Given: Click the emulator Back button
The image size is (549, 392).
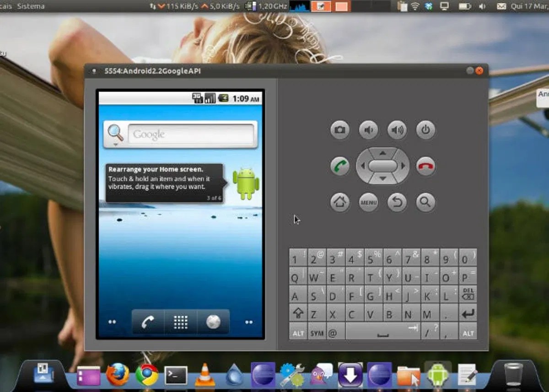Looking at the screenshot, I should tap(397, 202).
